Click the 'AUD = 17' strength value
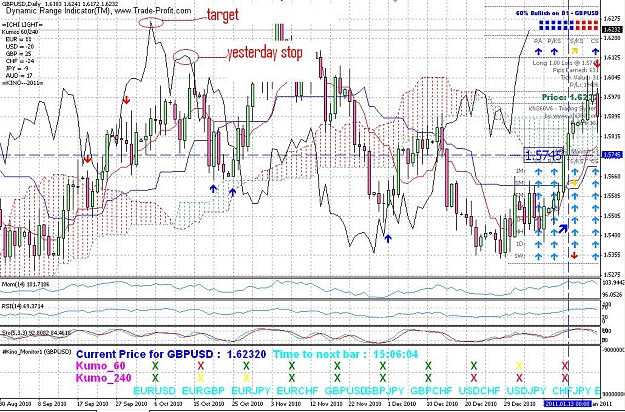Screen dimensions: 625x412 tap(19, 75)
